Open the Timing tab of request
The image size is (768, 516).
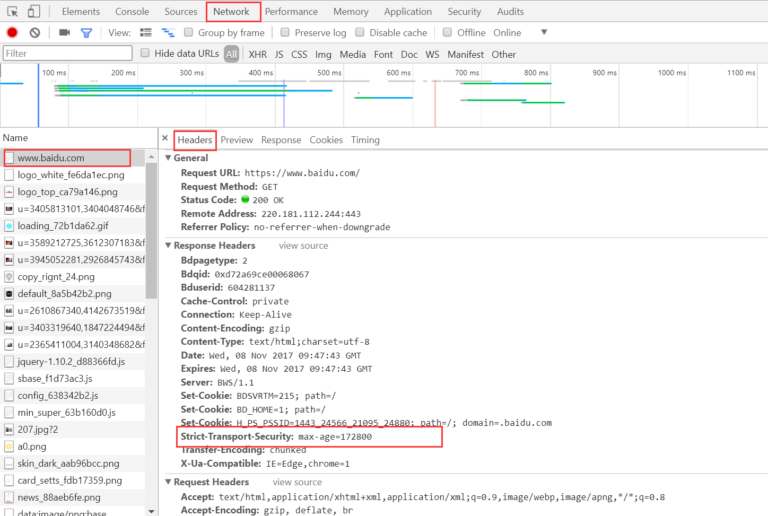[365, 140]
